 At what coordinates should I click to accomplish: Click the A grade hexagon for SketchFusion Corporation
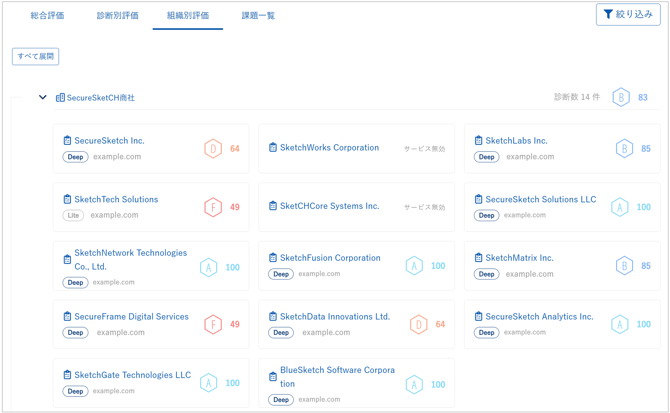click(414, 266)
